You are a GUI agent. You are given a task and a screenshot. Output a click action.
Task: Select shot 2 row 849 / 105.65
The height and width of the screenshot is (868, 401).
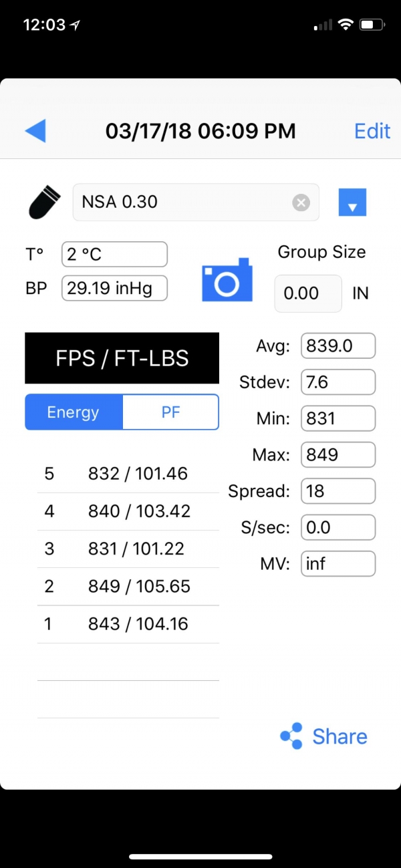pyautogui.click(x=128, y=587)
